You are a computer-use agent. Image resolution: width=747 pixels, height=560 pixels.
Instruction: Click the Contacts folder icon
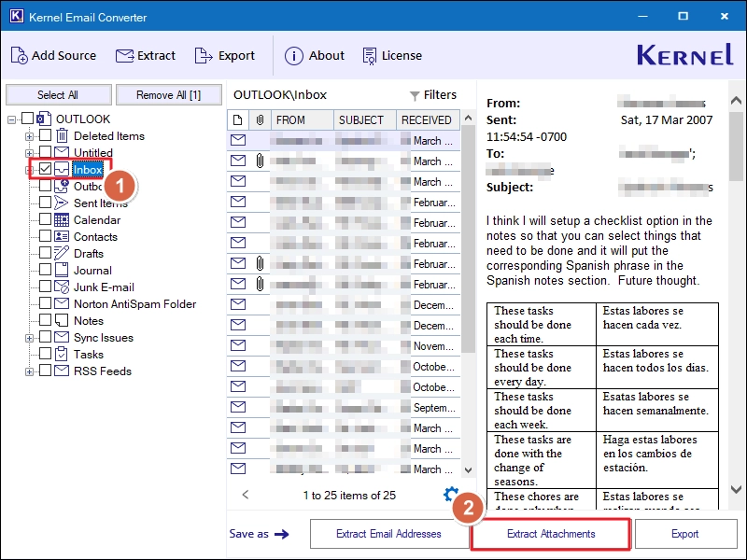(x=62, y=236)
